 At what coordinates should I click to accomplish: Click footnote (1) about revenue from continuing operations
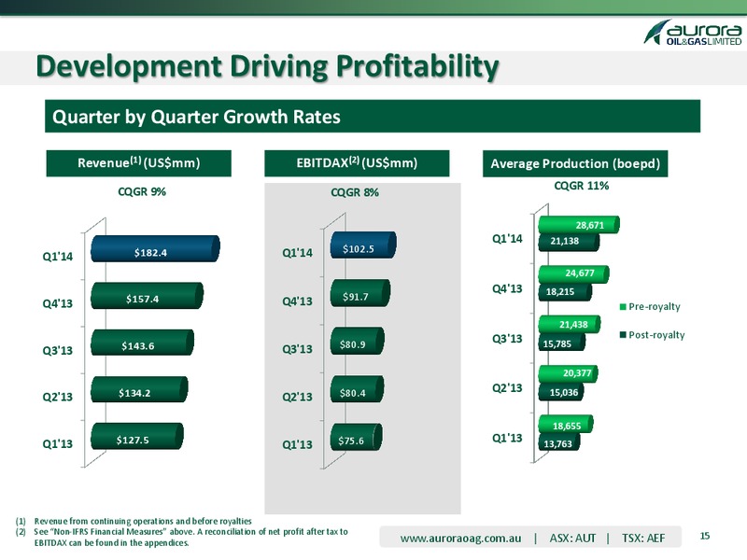point(134,521)
